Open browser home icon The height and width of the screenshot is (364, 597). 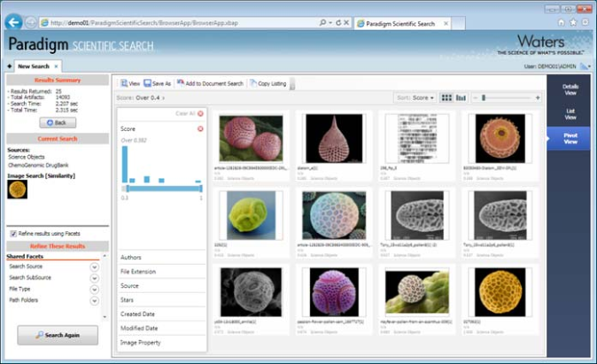point(562,22)
